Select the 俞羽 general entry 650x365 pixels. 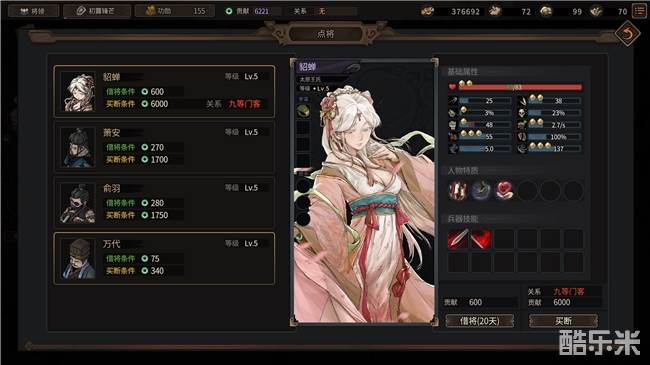(x=164, y=202)
